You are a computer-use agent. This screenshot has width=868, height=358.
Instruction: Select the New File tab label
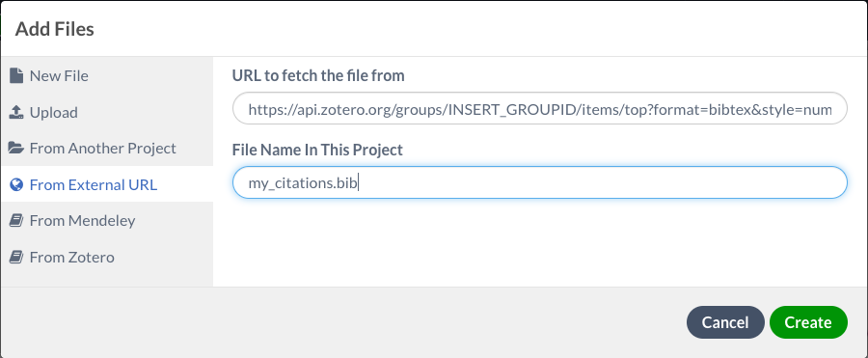59,75
